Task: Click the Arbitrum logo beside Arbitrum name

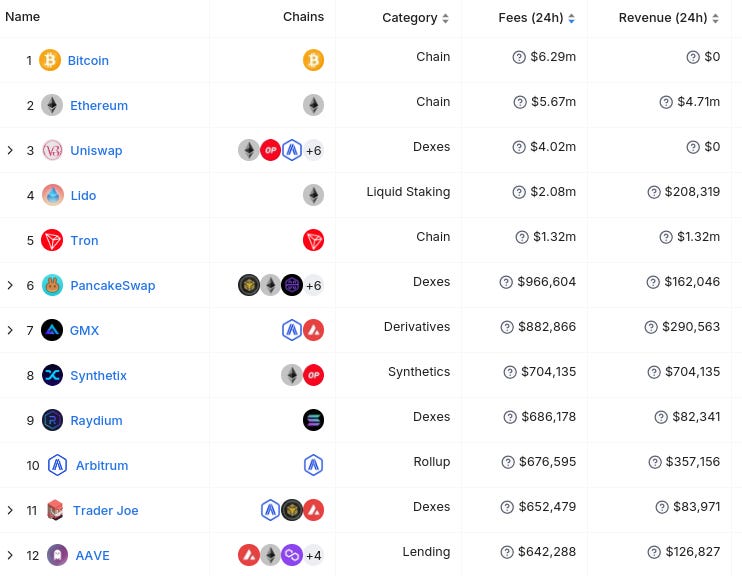Action: pyautogui.click(x=57, y=465)
